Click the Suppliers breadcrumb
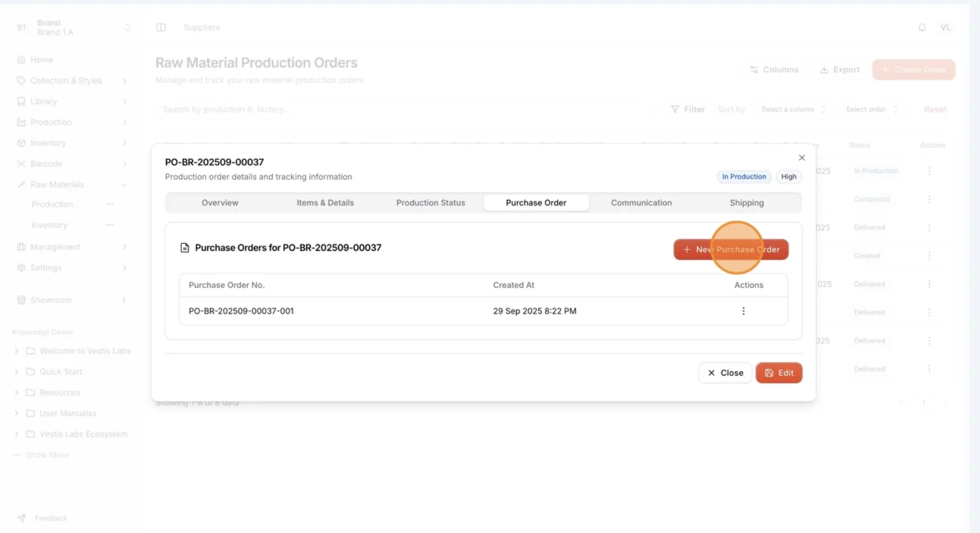Viewport: 980px width, 533px height. [201, 27]
